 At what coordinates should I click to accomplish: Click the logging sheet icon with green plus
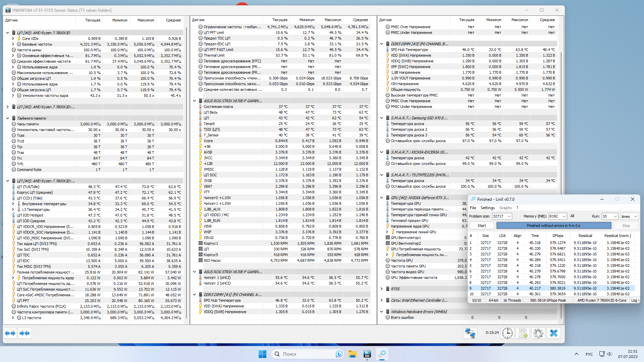523,333
